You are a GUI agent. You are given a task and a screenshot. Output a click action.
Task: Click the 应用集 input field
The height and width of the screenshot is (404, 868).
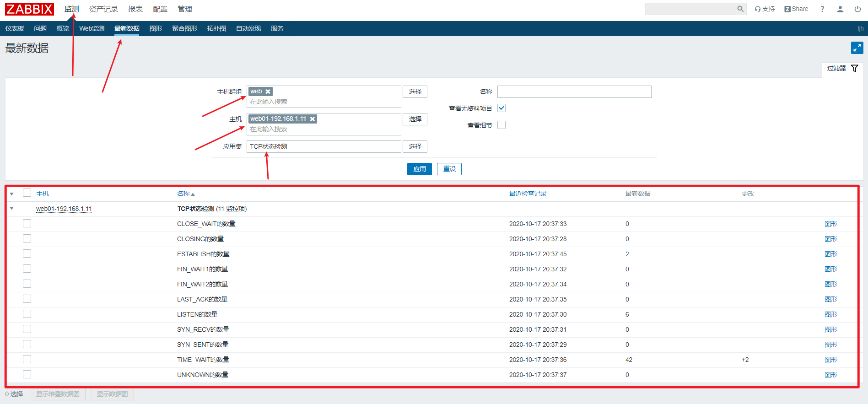pos(324,146)
